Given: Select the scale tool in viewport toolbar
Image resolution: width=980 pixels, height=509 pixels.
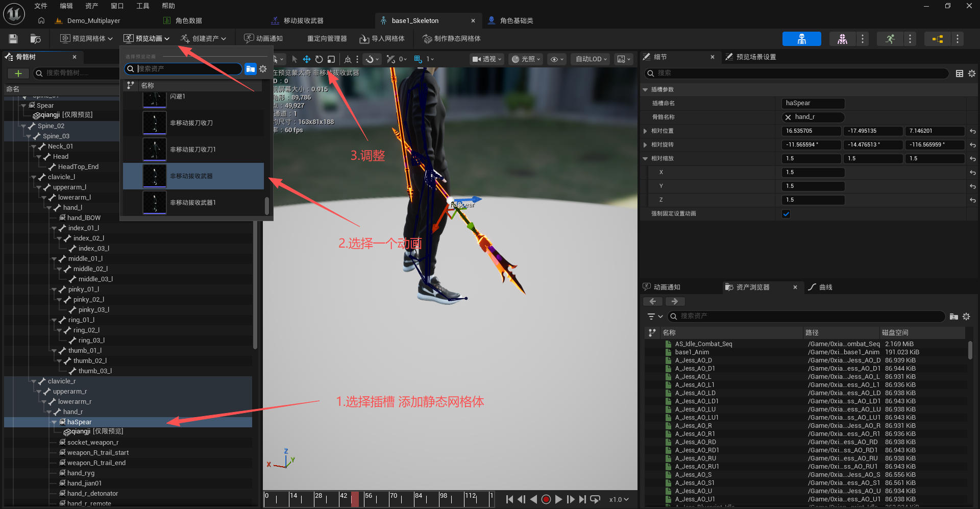Looking at the screenshot, I should click(x=331, y=59).
